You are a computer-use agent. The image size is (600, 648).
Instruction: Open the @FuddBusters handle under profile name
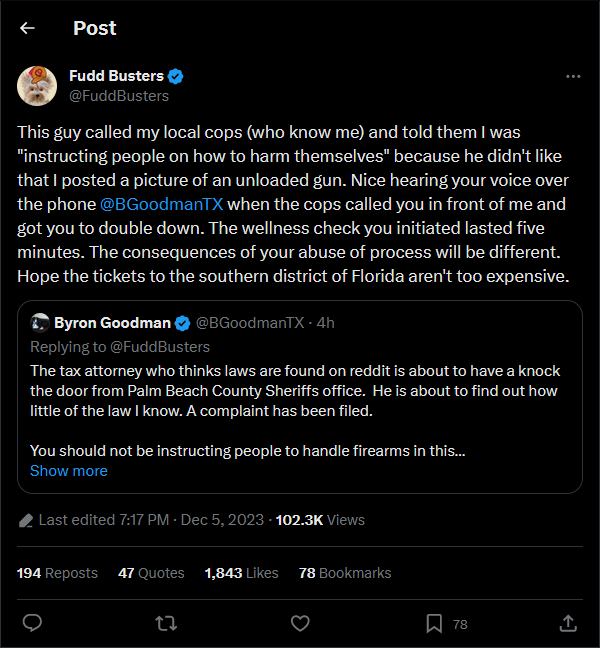pyautogui.click(x=119, y=96)
